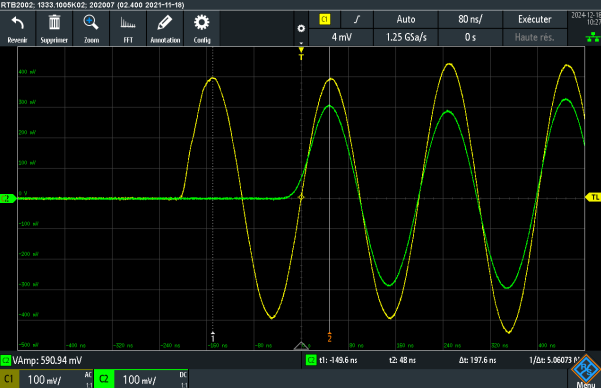Click the TL trigger level marker
The width and height of the screenshot is (601, 388).
(x=594, y=197)
